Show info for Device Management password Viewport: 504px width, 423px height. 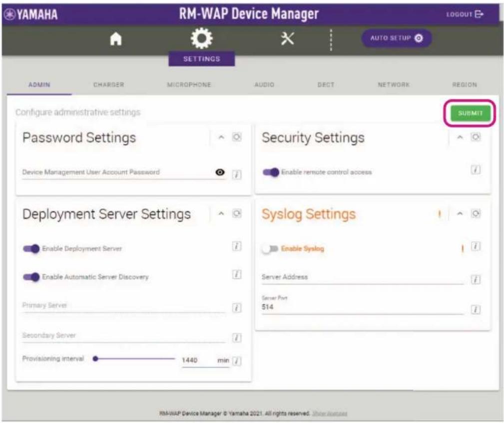(237, 174)
